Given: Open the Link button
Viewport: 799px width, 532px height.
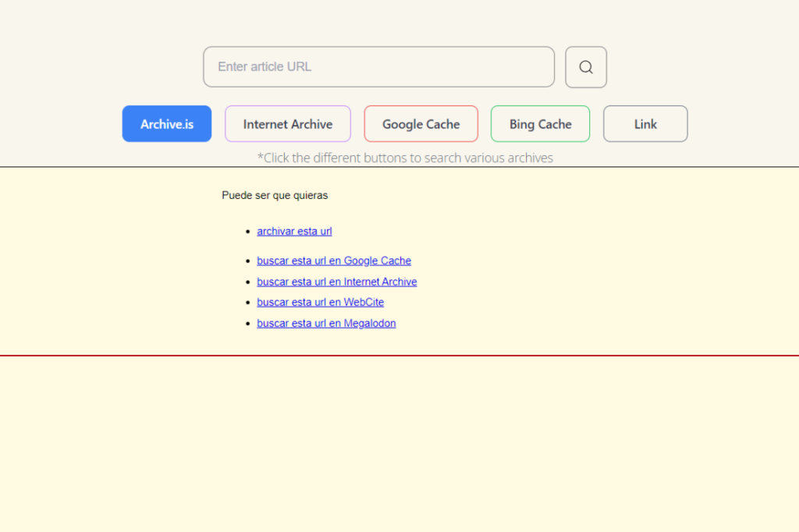Looking at the screenshot, I should coord(645,124).
